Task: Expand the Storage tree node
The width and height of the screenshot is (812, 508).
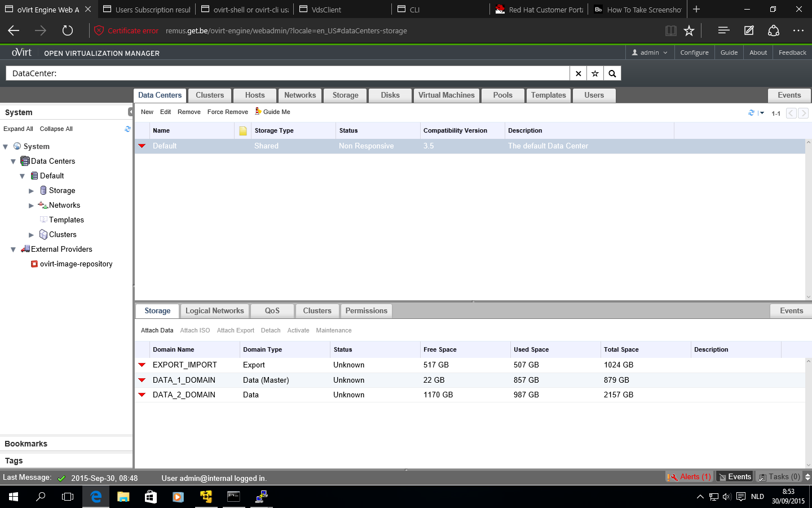Action: click(32, 191)
